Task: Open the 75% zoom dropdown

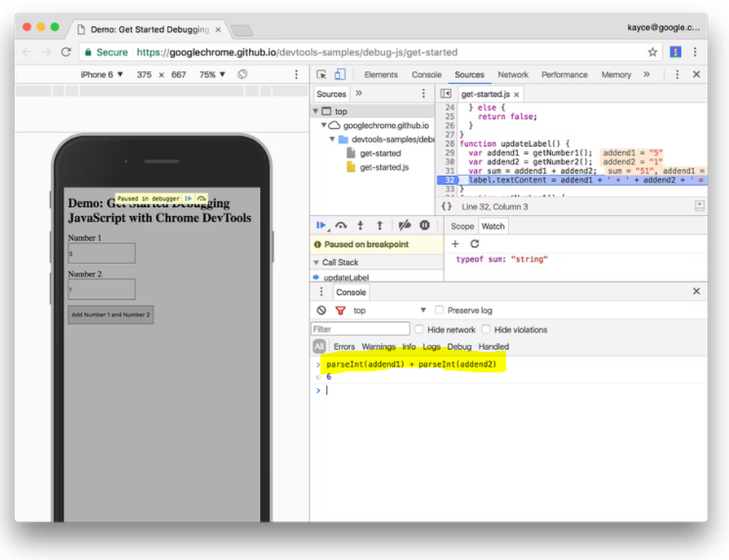Action: 212,74
